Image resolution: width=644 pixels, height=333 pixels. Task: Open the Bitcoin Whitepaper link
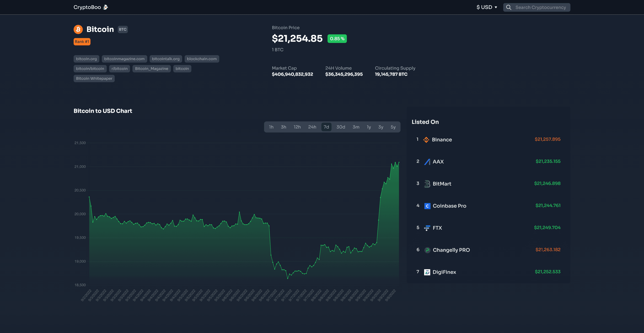pos(94,78)
